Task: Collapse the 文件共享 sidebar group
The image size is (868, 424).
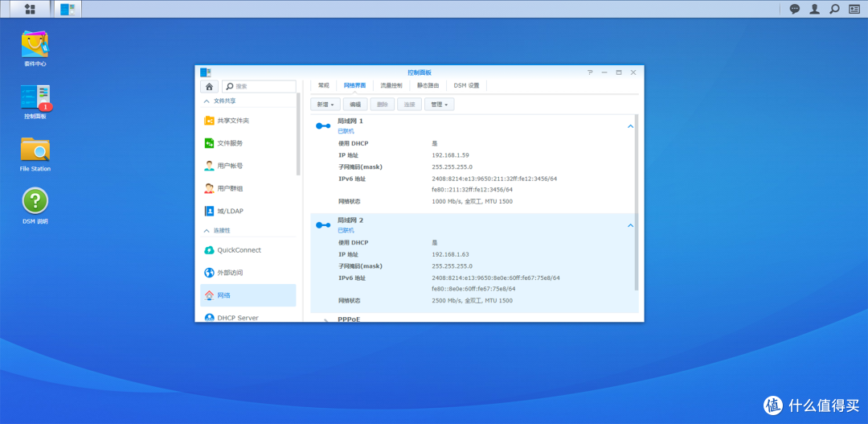Action: coord(207,101)
